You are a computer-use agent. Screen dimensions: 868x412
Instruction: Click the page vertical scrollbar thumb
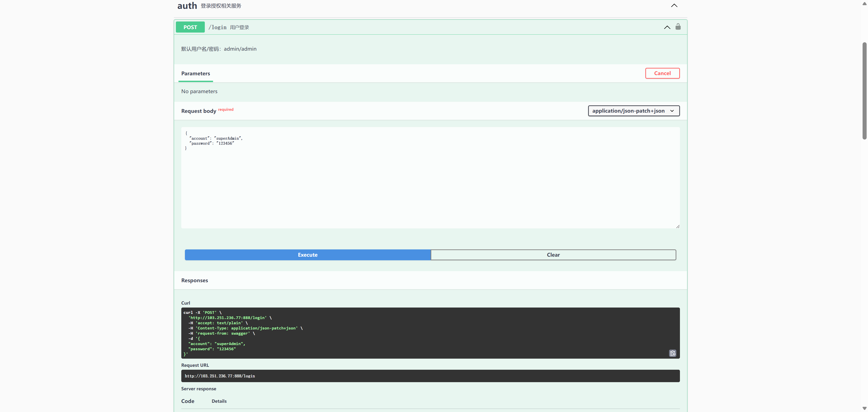(x=864, y=91)
